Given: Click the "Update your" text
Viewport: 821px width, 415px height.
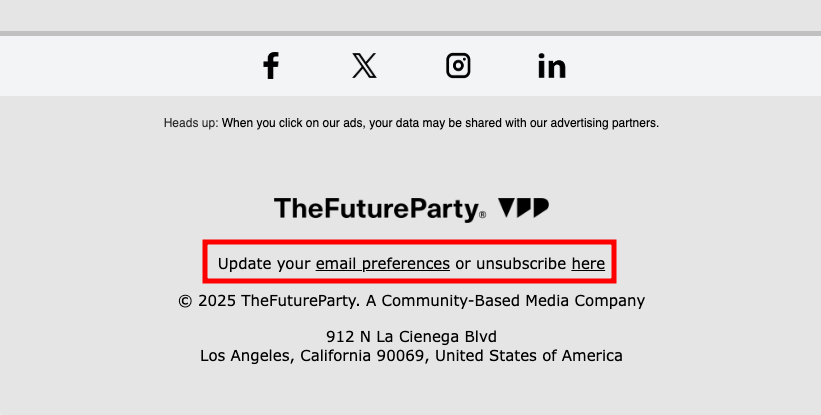Looking at the screenshot, I should pyautogui.click(x=263, y=264).
